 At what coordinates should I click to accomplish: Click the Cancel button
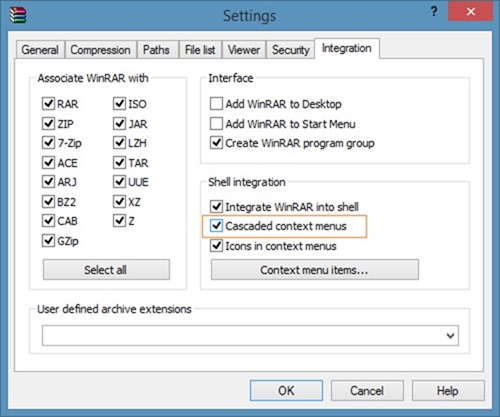click(x=367, y=390)
